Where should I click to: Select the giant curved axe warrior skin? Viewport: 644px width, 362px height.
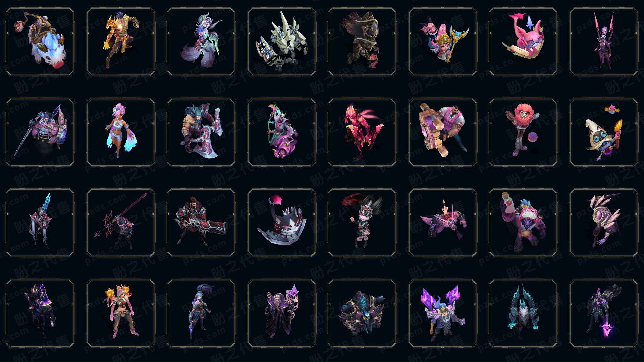[201, 132]
